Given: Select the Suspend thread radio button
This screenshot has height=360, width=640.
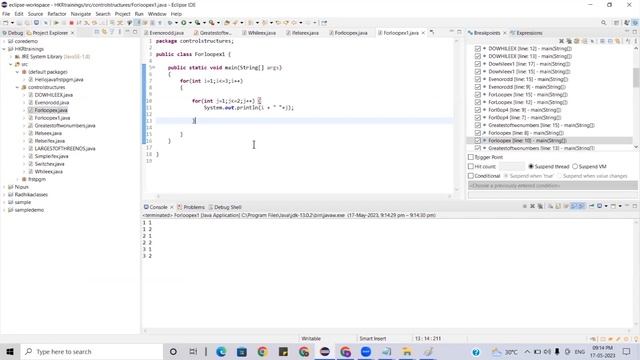Looking at the screenshot, I should 531,167.
